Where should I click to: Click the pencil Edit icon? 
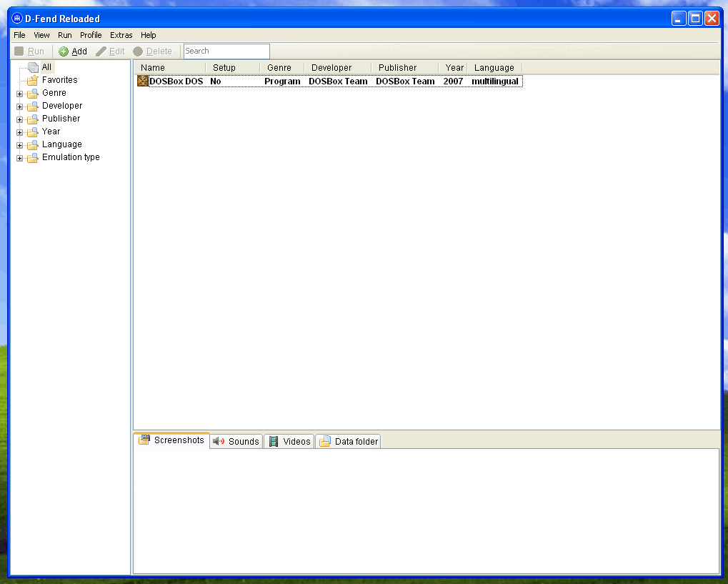[x=101, y=51]
